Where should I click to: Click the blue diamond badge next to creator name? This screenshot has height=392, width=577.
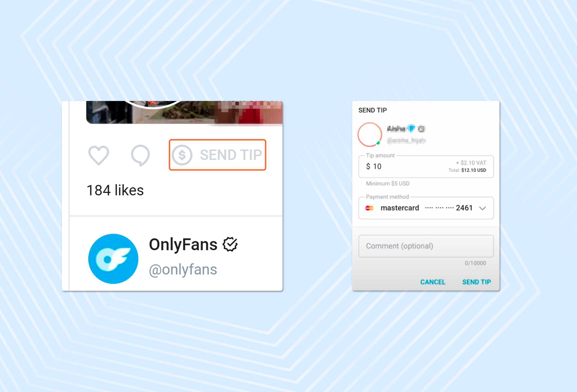411,128
